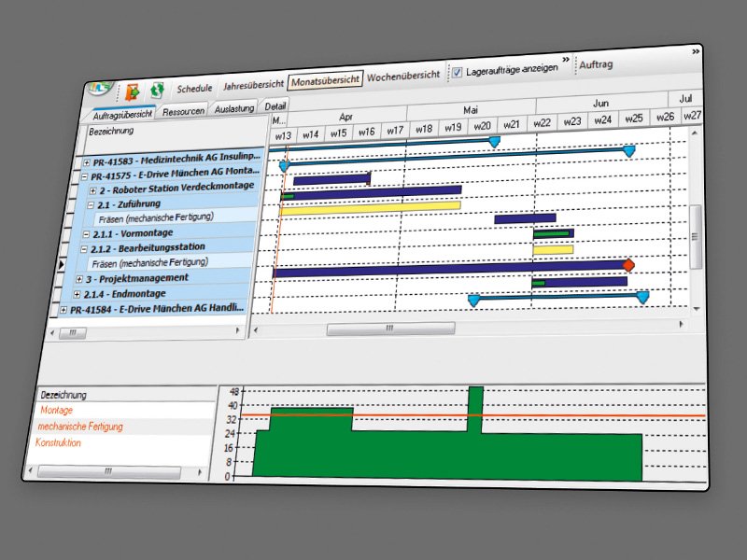Click the Mai month header
Viewport: 747px width, 560px height.
[471, 110]
